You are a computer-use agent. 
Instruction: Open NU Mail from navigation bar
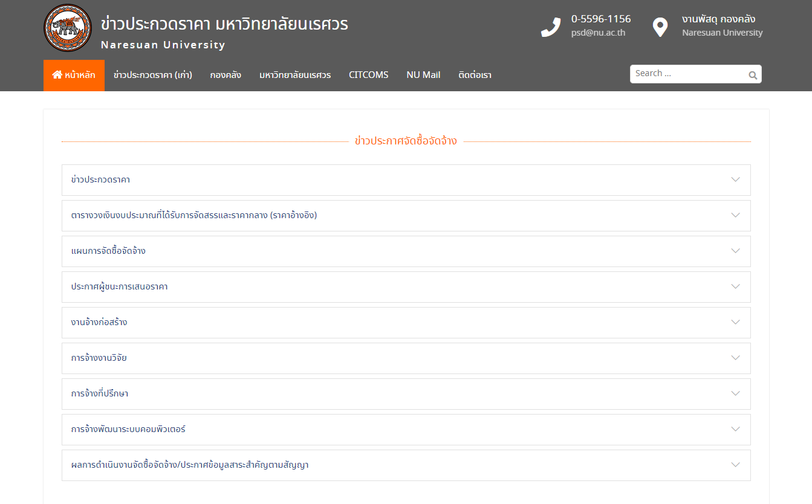tap(423, 76)
